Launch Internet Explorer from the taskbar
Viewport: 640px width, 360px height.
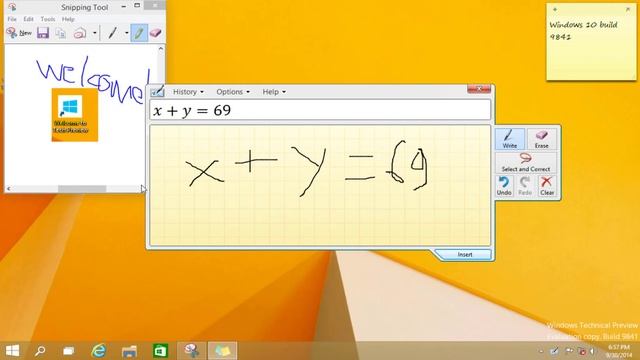pos(99,351)
